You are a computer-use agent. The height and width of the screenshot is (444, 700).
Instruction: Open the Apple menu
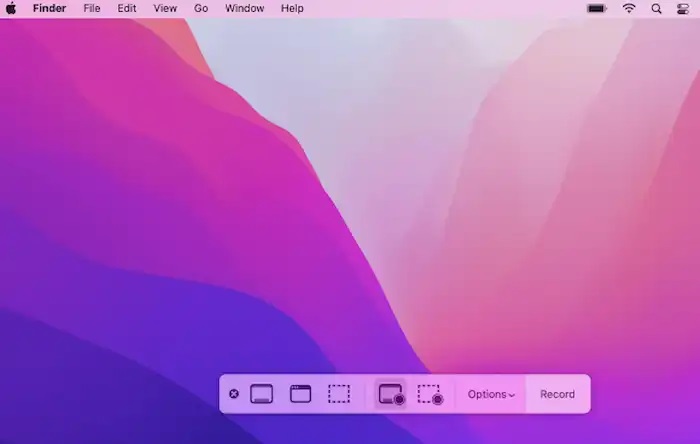12,8
